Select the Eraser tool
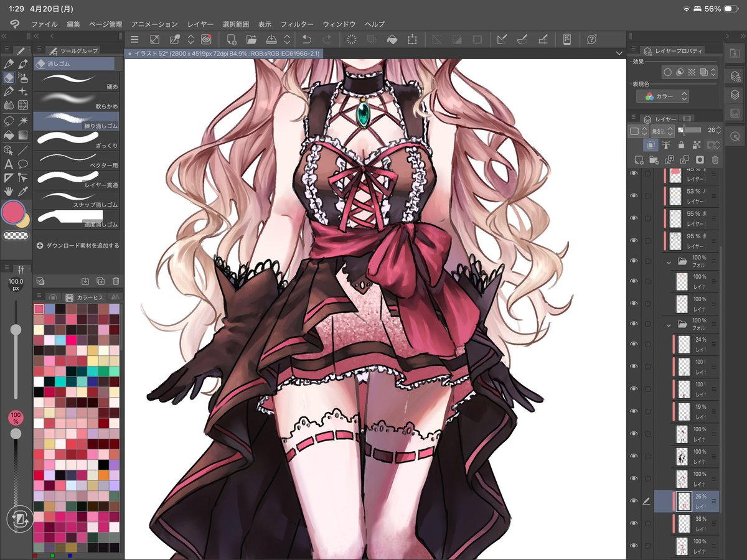The image size is (747, 560). tap(9, 77)
